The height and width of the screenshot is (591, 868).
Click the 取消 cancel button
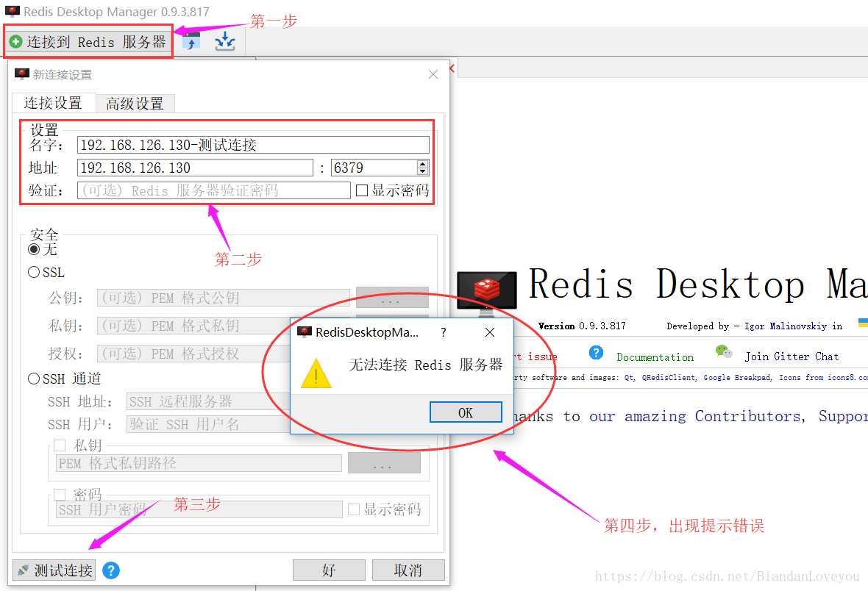click(x=408, y=570)
